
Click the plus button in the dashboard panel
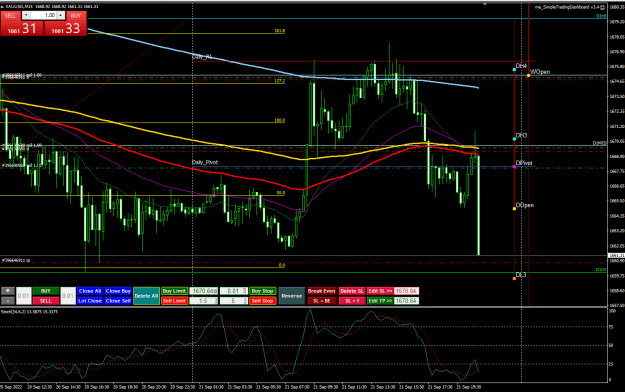pos(8,291)
